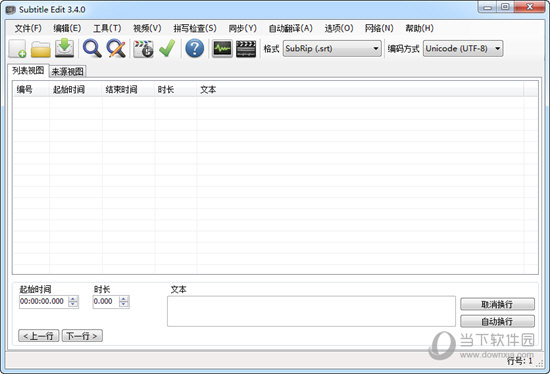Image resolution: width=550 pixels, height=374 pixels.
Task: Sort by 编号 column header
Action: [31, 90]
